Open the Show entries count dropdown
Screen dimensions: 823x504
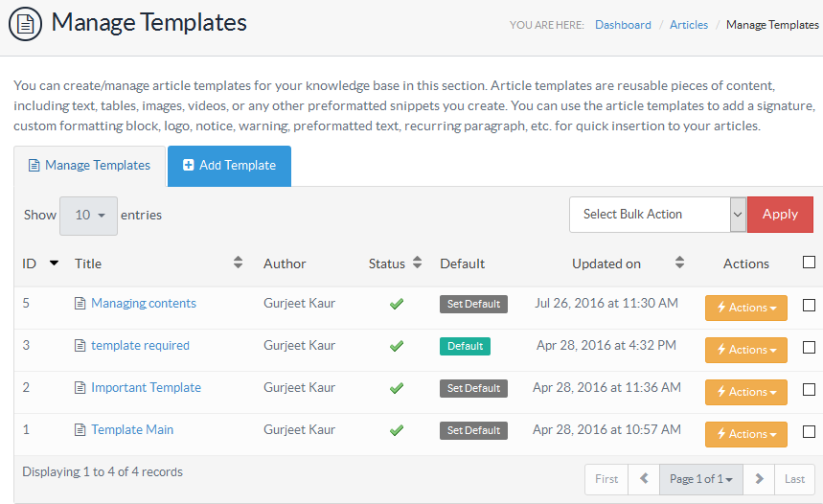(89, 216)
